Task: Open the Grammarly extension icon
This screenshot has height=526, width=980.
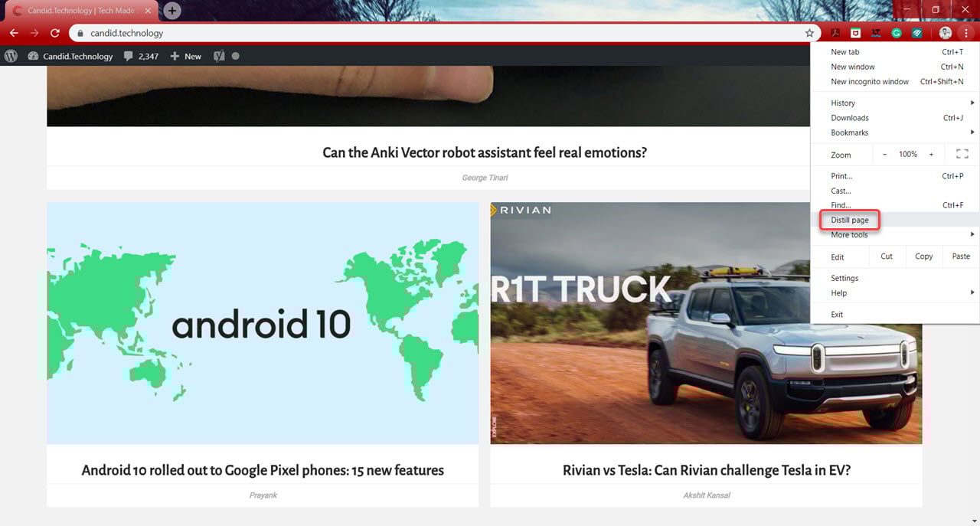Action: point(897,33)
